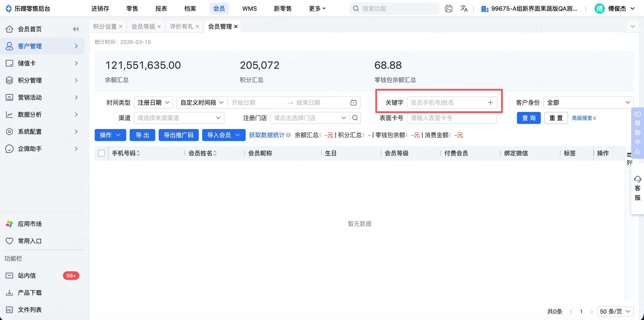Image resolution: width=644 pixels, height=320 pixels.
Task: Click the language translation icon
Action: (x=464, y=9)
